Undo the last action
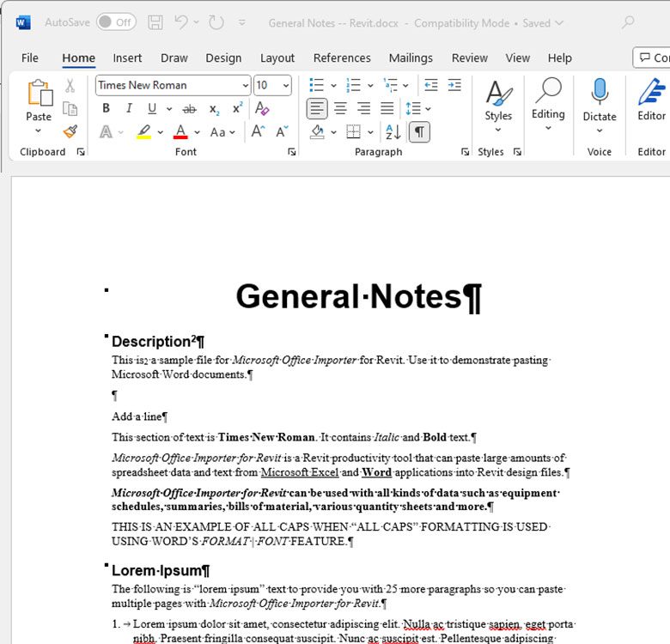670x644 pixels. 180,22
